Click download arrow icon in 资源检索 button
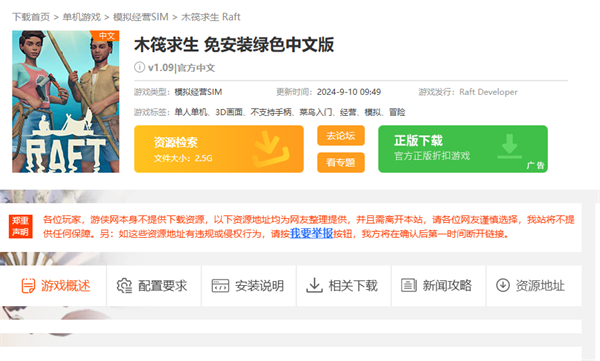The width and height of the screenshot is (600, 361). click(271, 149)
